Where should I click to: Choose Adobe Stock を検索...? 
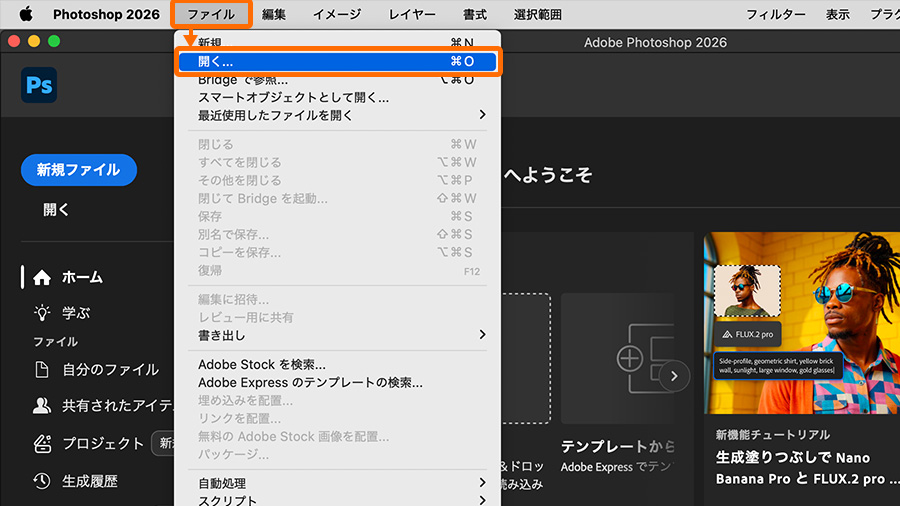(x=338, y=364)
